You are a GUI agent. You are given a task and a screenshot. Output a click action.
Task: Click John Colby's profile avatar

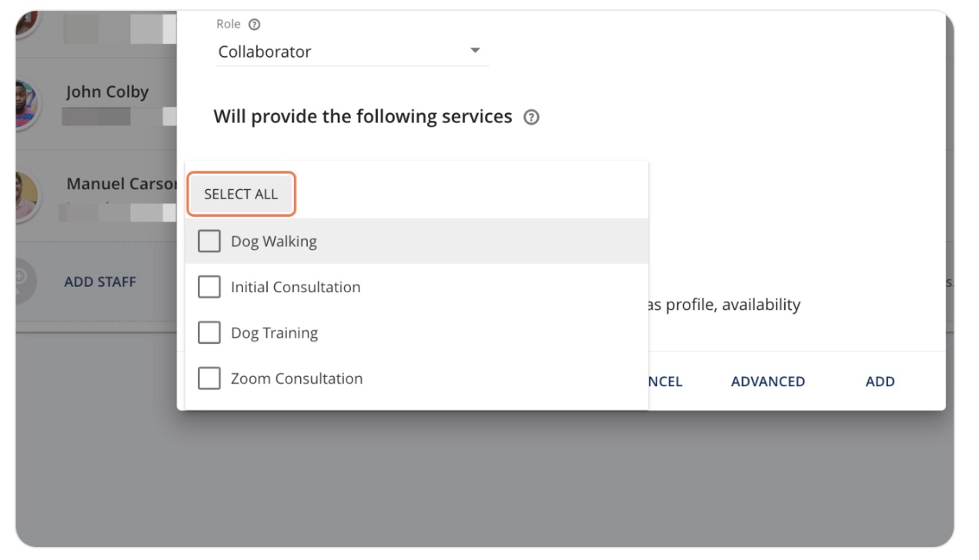(x=25, y=104)
